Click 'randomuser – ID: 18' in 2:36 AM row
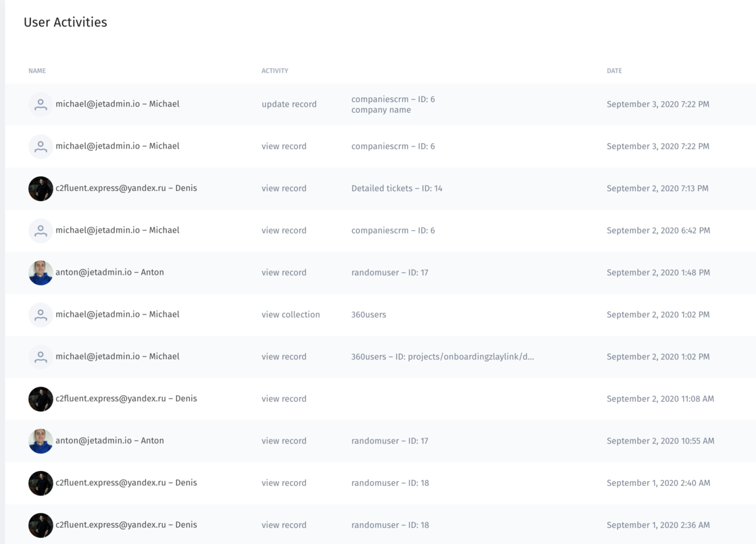Screen dimensions: 756x544 (390, 524)
